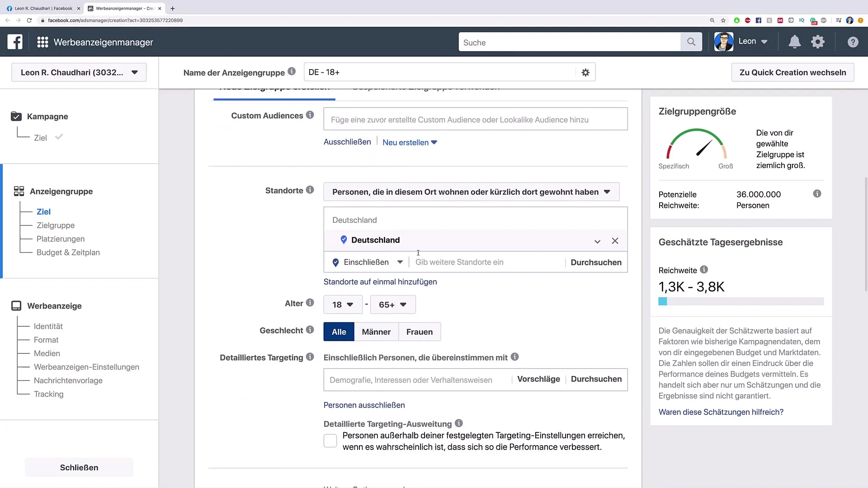868x488 pixels.
Task: Show info next to Reichweite estimate
Action: pos(704,270)
